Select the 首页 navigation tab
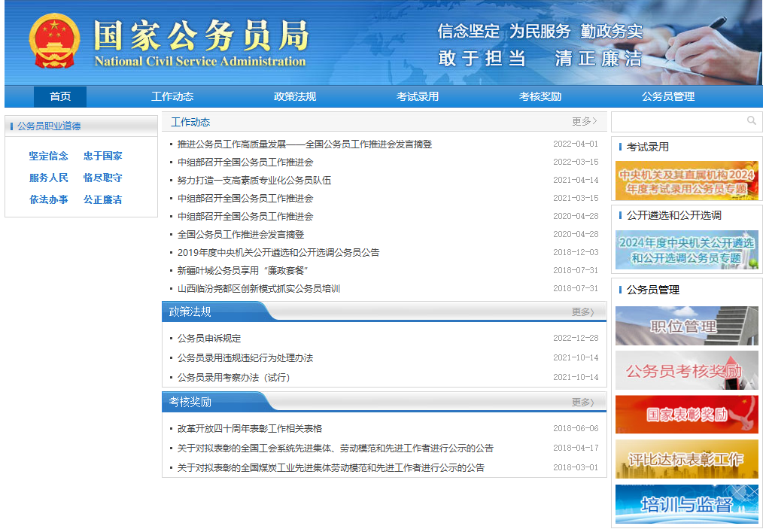 pos(60,96)
